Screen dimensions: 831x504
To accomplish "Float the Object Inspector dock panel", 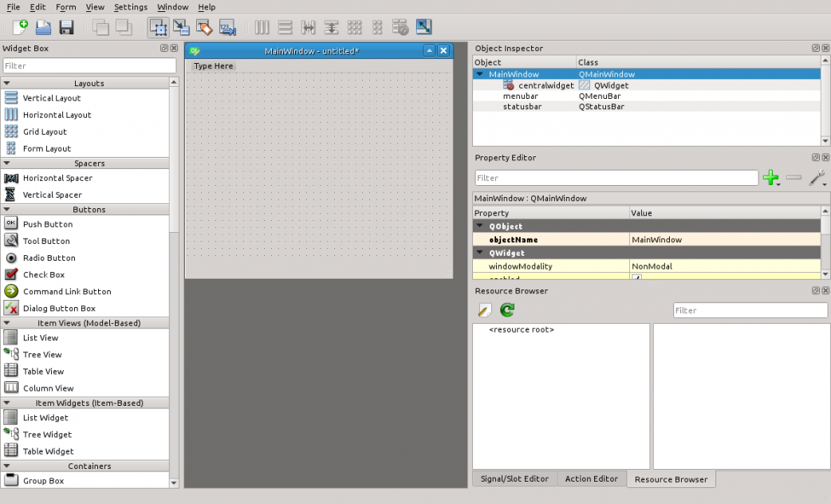I will 815,48.
